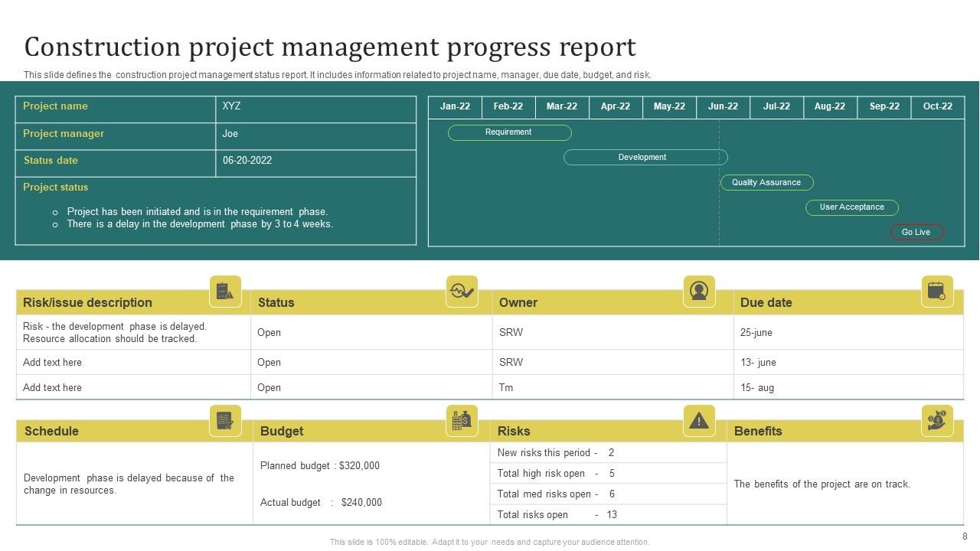Screen dimensions: 980x551
Task: Click the 100% editable footer note
Action: pyautogui.click(x=489, y=542)
